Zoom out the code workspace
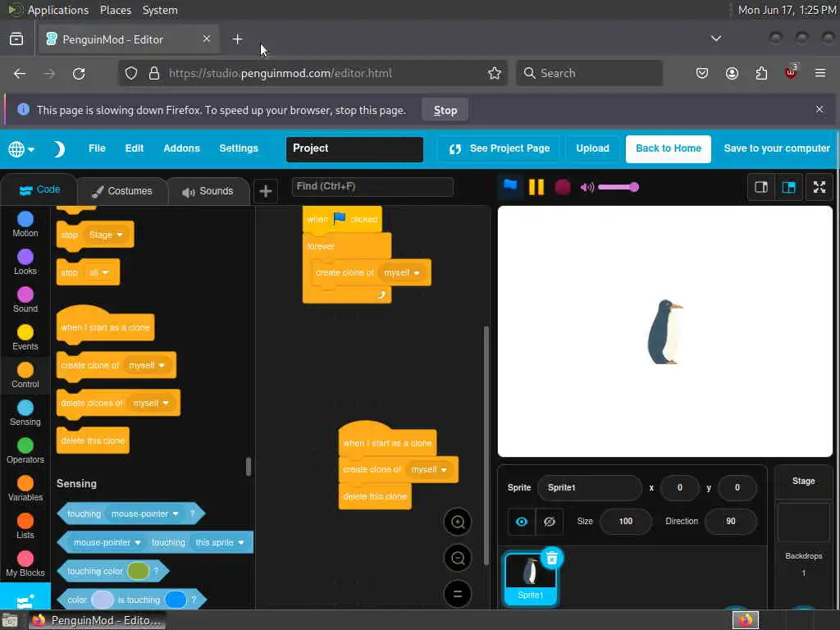The width and height of the screenshot is (840, 630). click(458, 558)
